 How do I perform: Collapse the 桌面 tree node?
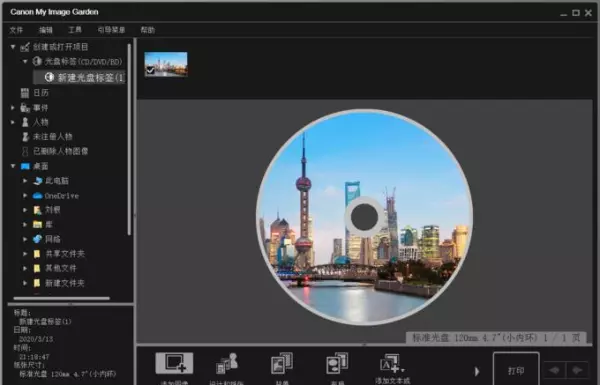pyautogui.click(x=13, y=166)
